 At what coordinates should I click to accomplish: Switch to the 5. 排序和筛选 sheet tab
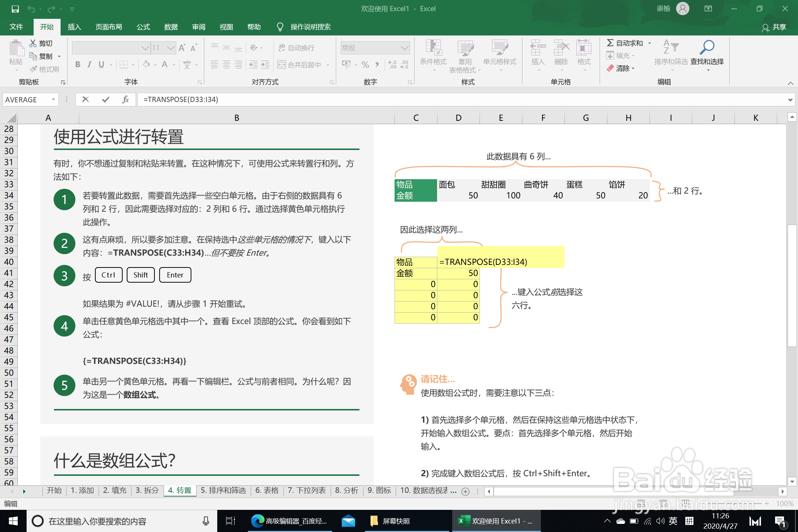(223, 490)
